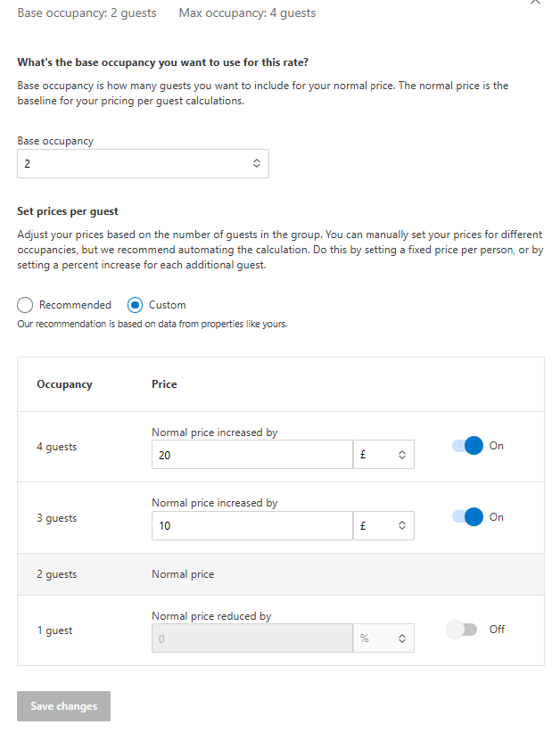Image resolution: width=560 pixels, height=733 pixels.
Task: Edit the 4 guests price increase field
Action: [x=252, y=455]
